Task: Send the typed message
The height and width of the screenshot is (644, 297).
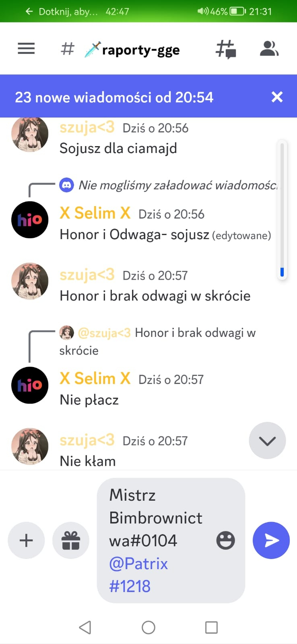Action: 271,540
